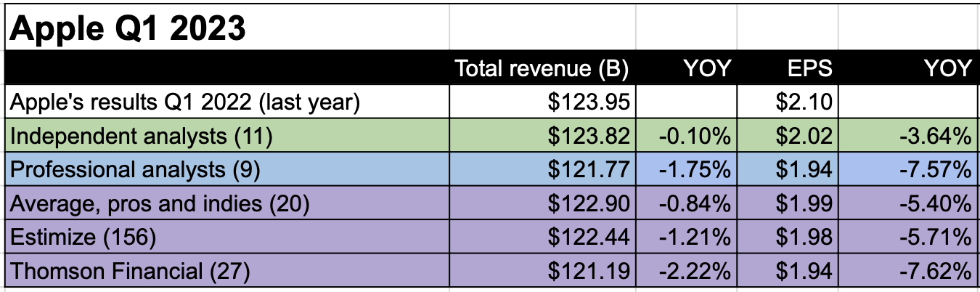The image size is (980, 292).
Task: Select the "Independent analysts (11)" cell
Action: click(x=142, y=136)
